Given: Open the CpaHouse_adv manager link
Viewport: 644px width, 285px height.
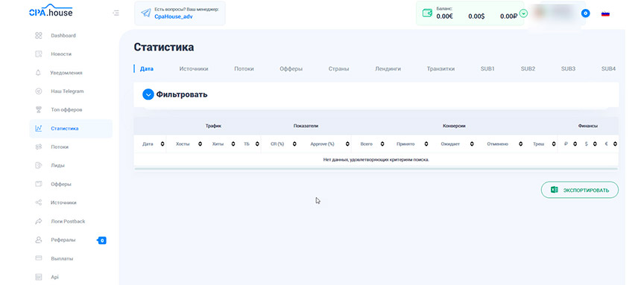Looking at the screenshot, I should click(x=174, y=17).
